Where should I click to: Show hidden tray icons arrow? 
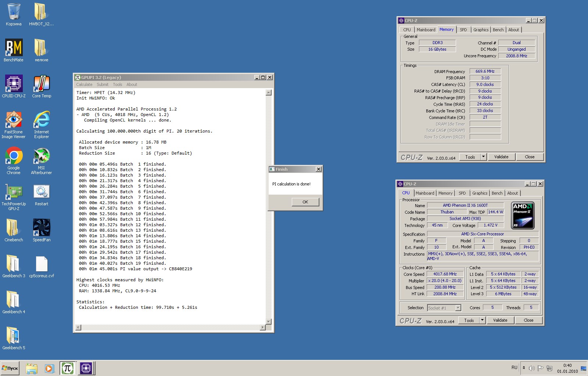coord(524,368)
